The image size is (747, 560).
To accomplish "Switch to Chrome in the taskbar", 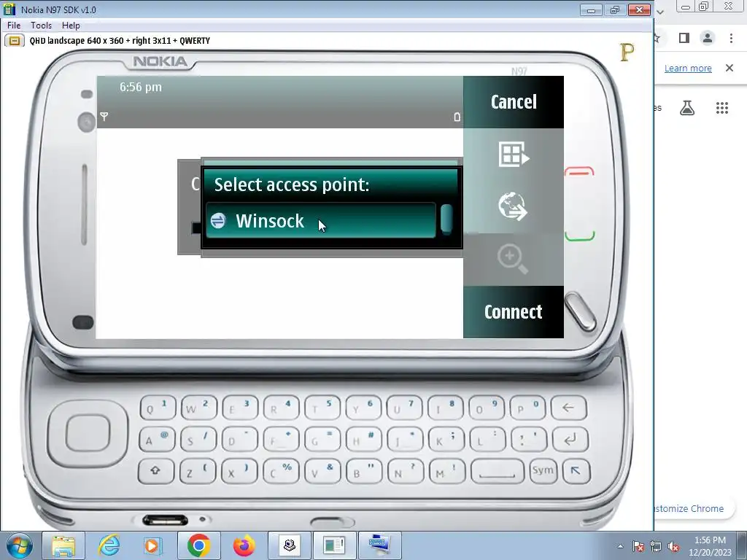I will (x=198, y=545).
